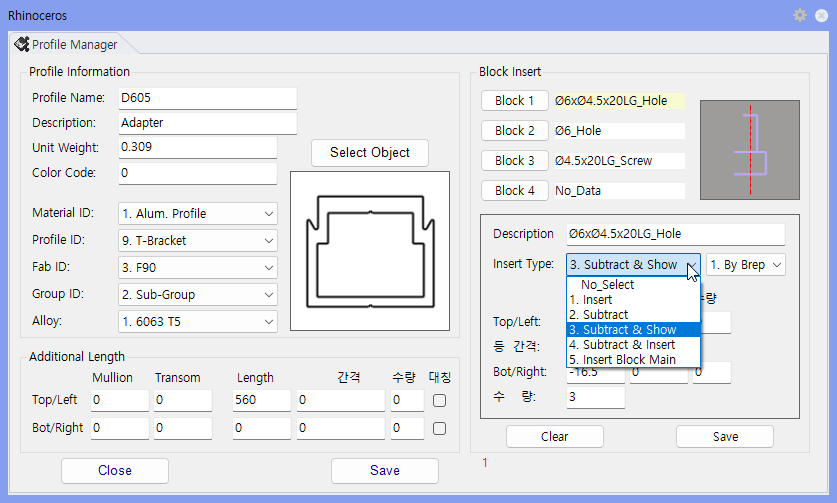Choose 2. Subtract option
The image size is (837, 503).
(x=633, y=315)
